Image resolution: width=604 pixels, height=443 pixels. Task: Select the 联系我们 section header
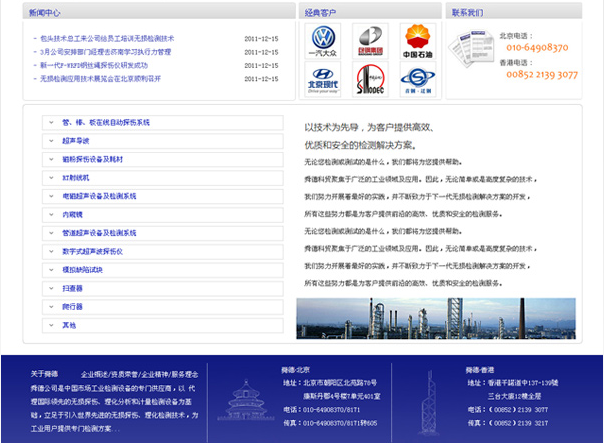point(467,13)
